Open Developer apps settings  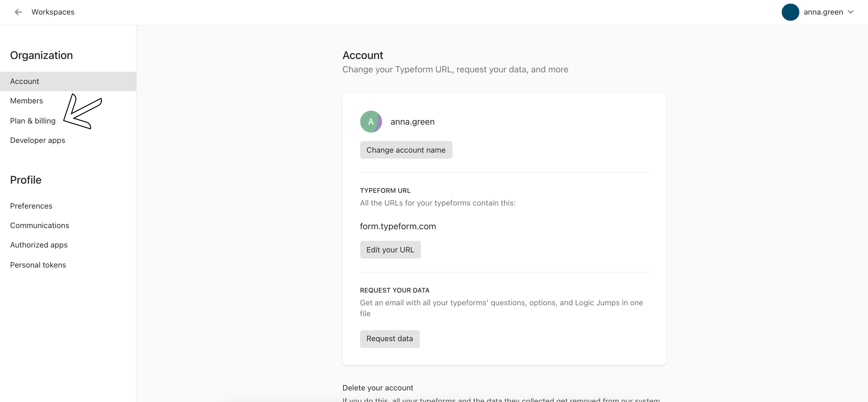point(37,140)
